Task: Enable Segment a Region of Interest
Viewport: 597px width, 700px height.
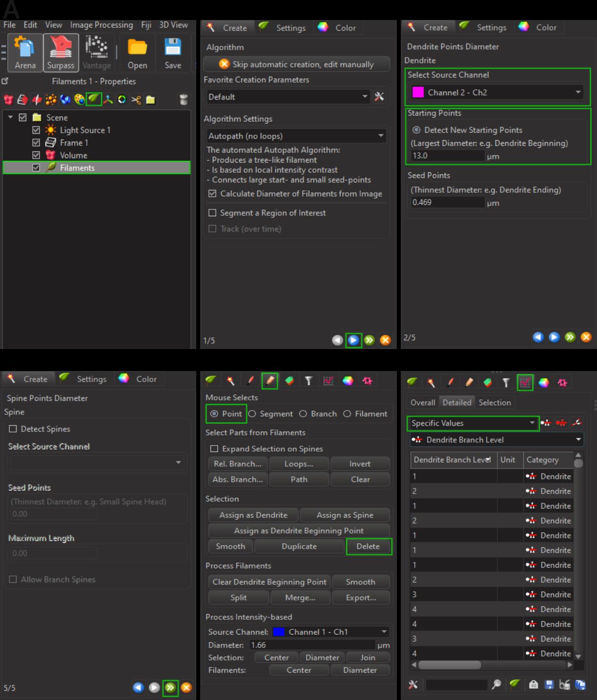Action: click(x=212, y=213)
